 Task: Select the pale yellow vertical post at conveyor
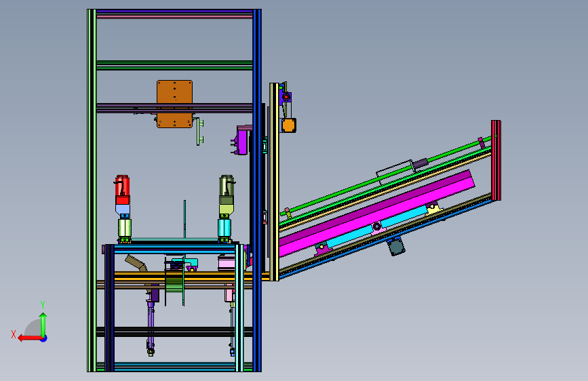click(x=274, y=182)
